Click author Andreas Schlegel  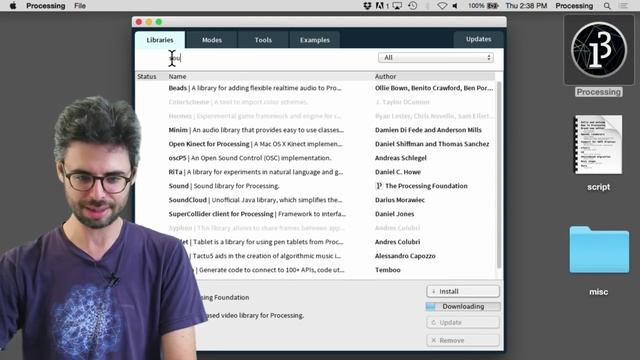[401, 158]
